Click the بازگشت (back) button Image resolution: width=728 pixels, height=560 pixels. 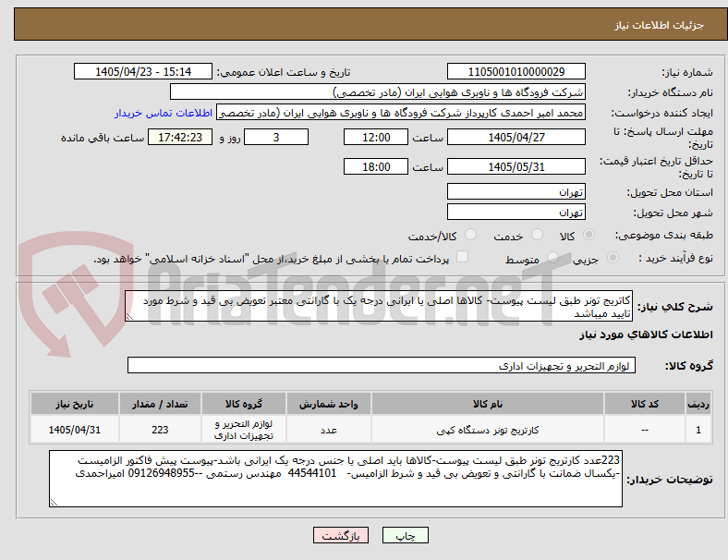click(x=341, y=535)
